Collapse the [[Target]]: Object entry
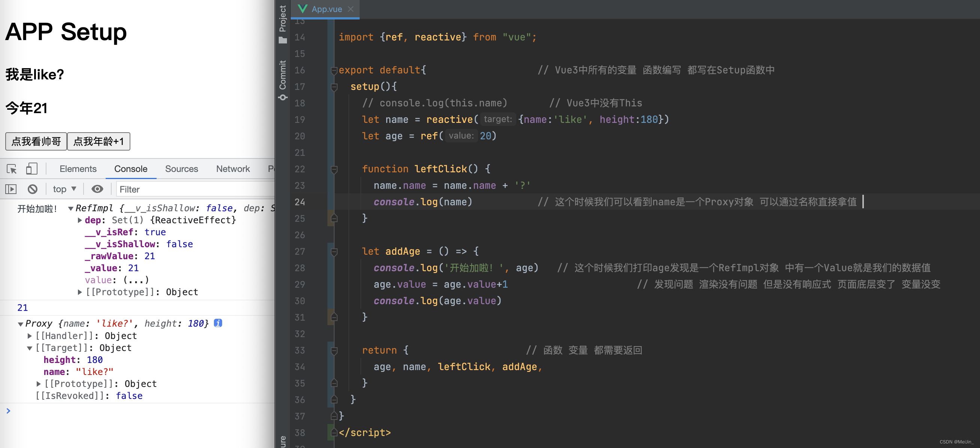The image size is (980, 448). [x=30, y=348]
